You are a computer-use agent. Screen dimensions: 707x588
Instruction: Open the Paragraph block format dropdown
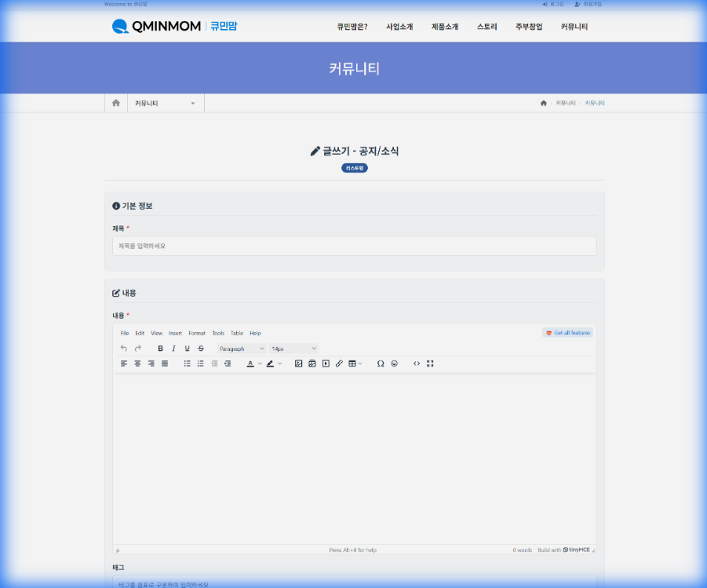[x=242, y=349]
